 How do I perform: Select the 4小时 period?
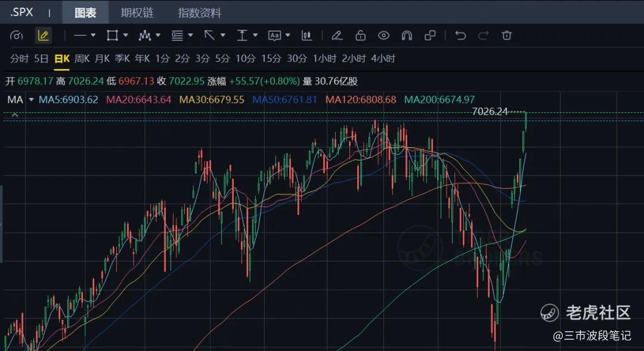383,59
